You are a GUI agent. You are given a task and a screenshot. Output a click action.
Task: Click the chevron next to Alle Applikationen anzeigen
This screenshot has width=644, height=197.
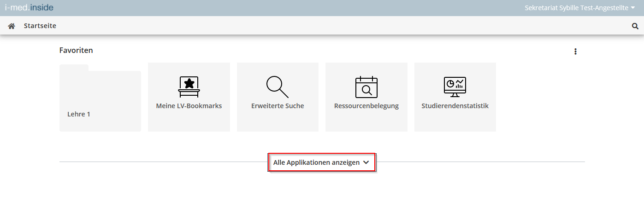point(366,162)
